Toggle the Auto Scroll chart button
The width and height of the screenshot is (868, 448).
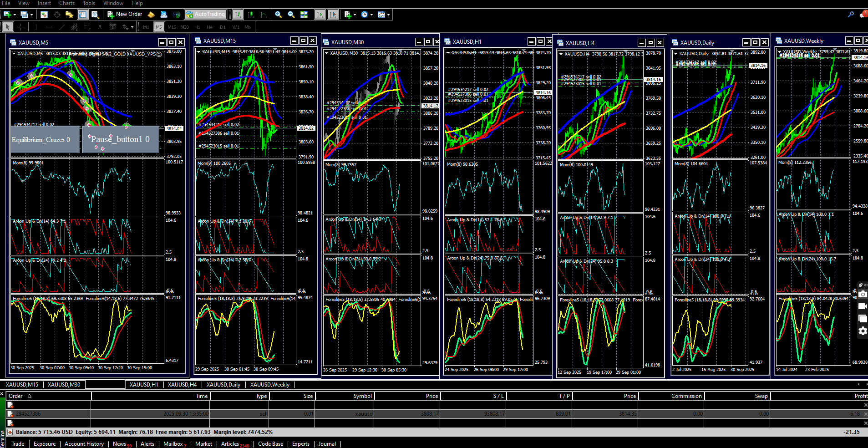pyautogui.click(x=320, y=15)
